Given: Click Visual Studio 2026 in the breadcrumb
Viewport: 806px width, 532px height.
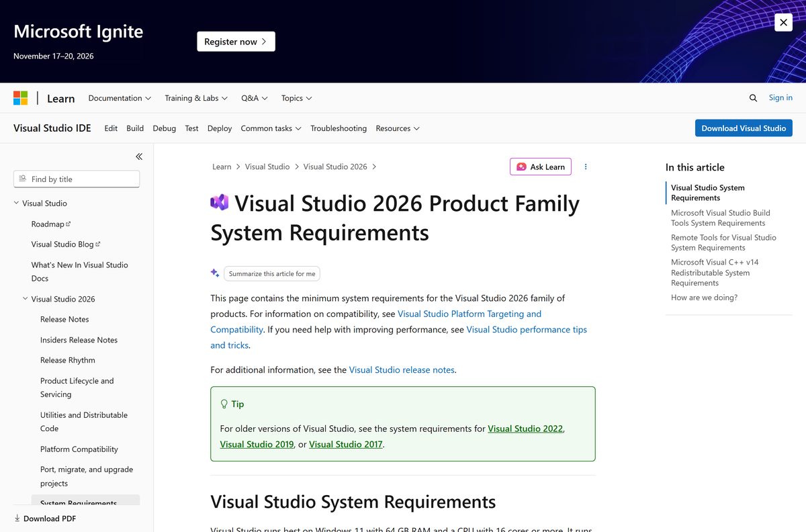Looking at the screenshot, I should point(335,167).
